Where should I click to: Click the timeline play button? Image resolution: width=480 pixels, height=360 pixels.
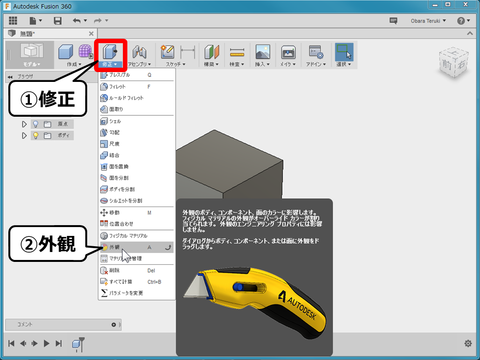(47, 343)
